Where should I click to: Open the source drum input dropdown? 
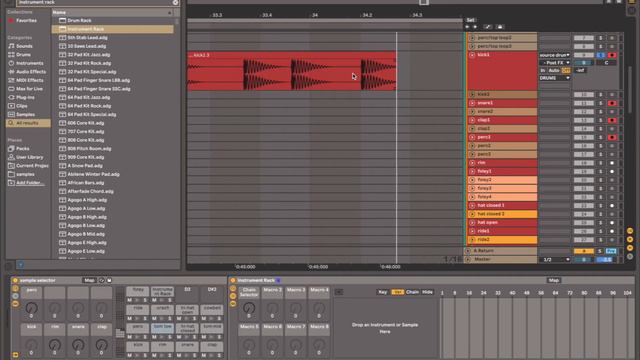(554, 55)
